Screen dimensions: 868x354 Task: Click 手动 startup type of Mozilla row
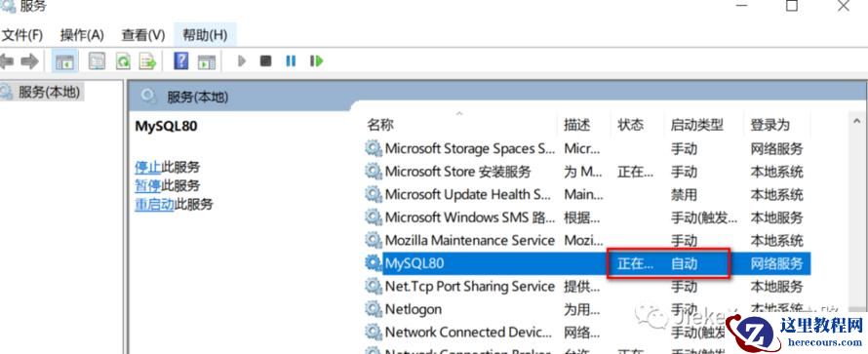pos(684,241)
